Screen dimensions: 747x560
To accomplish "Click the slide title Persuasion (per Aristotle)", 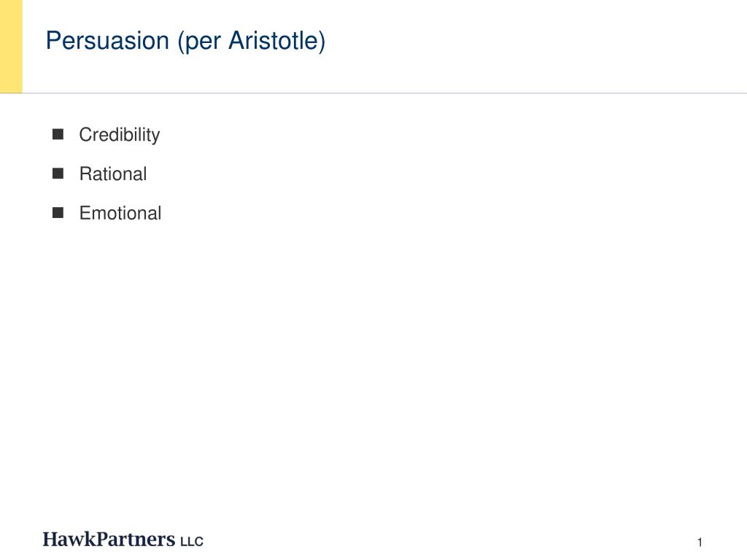I will coord(186,41).
